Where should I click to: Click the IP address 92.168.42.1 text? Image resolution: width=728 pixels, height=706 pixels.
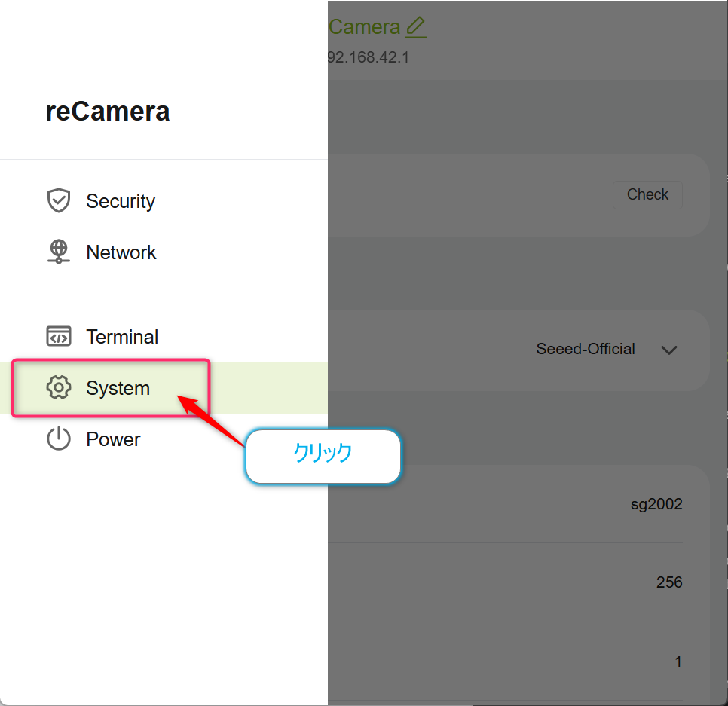[369, 57]
